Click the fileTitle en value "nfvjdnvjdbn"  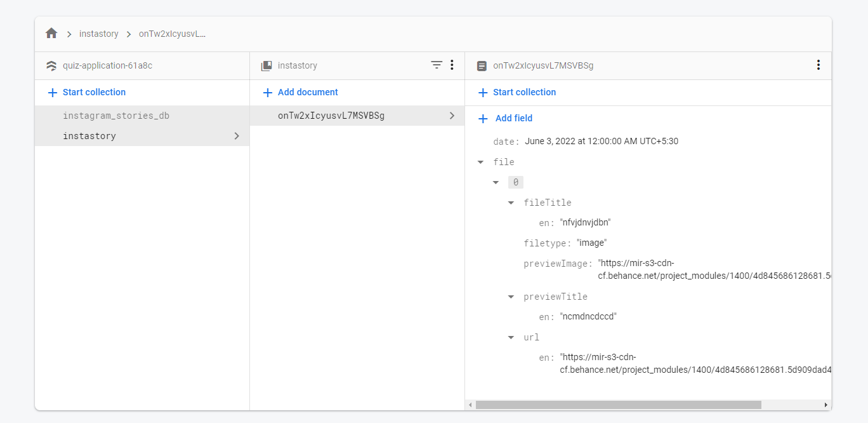point(585,223)
